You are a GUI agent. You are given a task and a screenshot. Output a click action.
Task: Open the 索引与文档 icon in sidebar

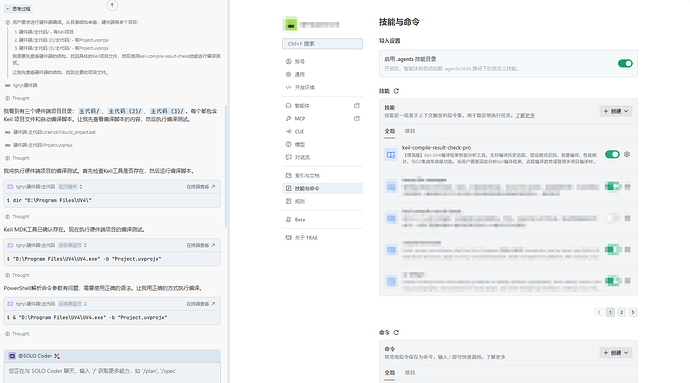[289, 175]
